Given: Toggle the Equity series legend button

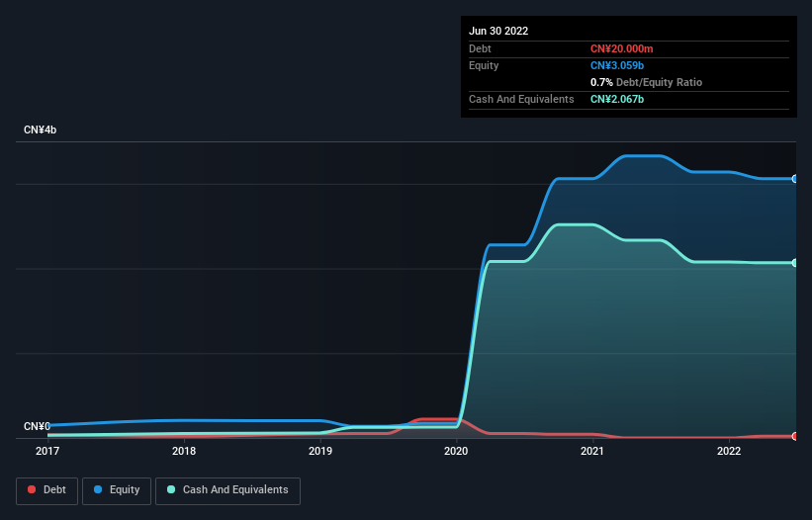Looking at the screenshot, I should click(x=117, y=490).
